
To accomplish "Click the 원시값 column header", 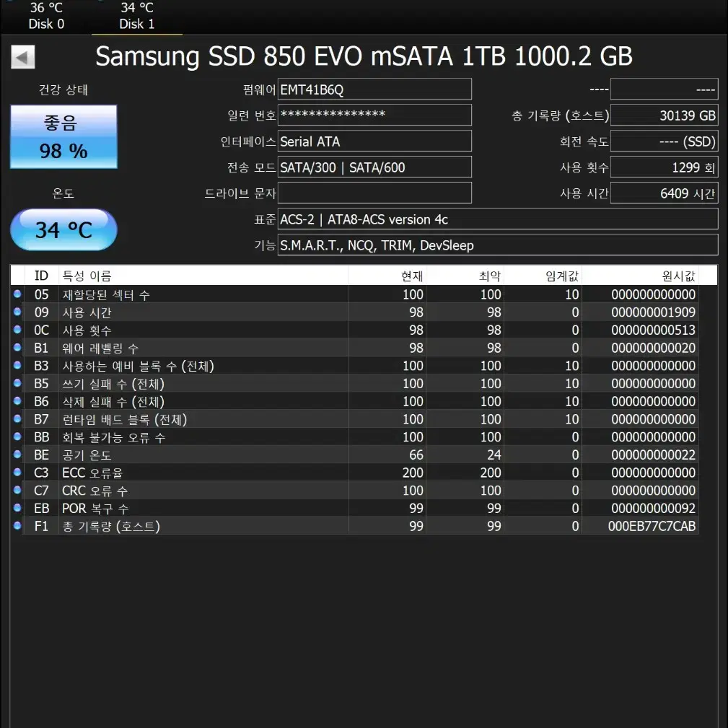I will (640, 276).
